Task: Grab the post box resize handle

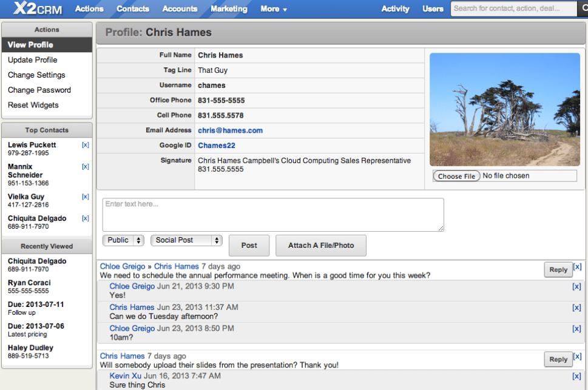Action: pyautogui.click(x=441, y=229)
